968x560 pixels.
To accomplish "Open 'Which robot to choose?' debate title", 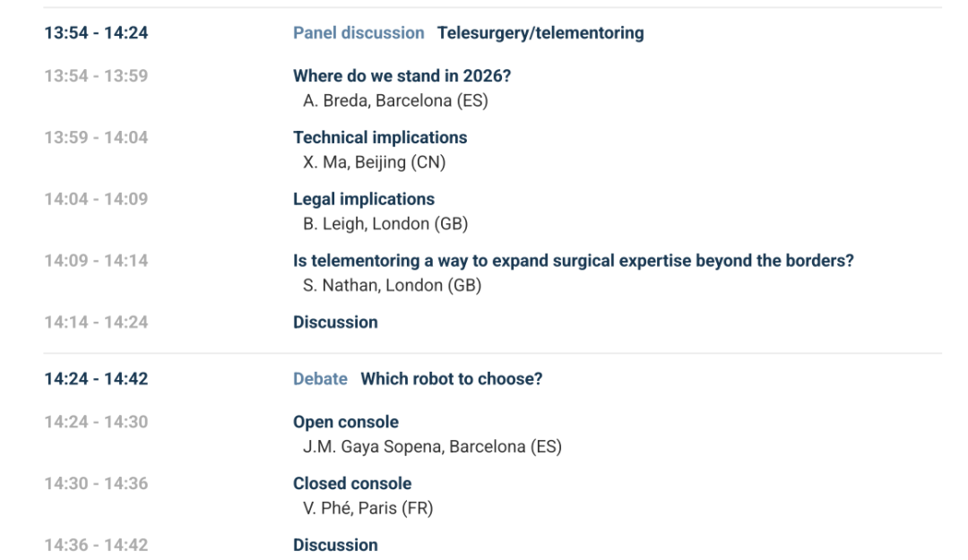I will coord(451,379).
